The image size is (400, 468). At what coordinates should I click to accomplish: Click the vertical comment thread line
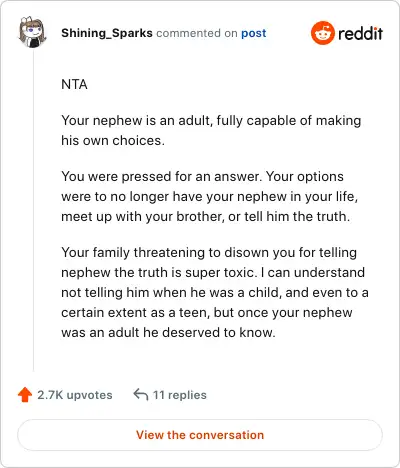click(33, 210)
